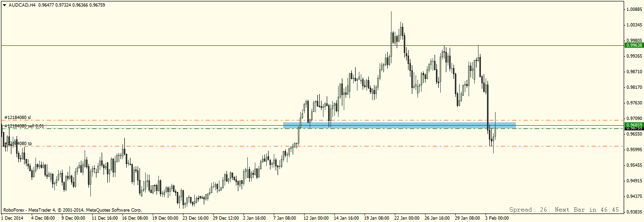Click the 0.95995 price scale label
This screenshot has width=644, height=222.
coord(634,150)
